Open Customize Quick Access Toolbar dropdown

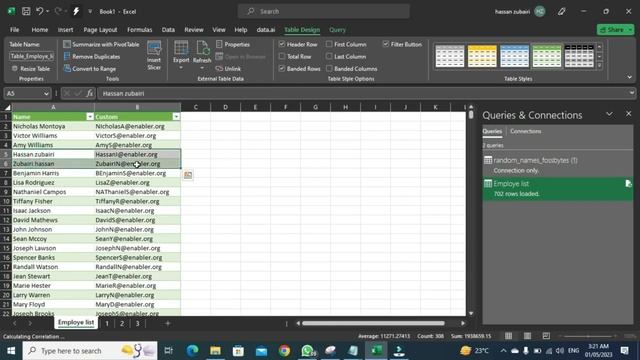click(x=90, y=11)
